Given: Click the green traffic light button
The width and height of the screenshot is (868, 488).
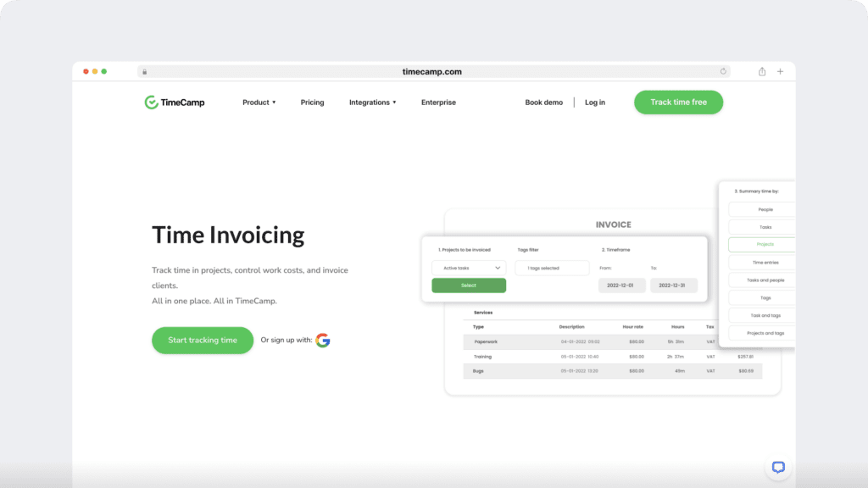Looking at the screenshot, I should (103, 71).
